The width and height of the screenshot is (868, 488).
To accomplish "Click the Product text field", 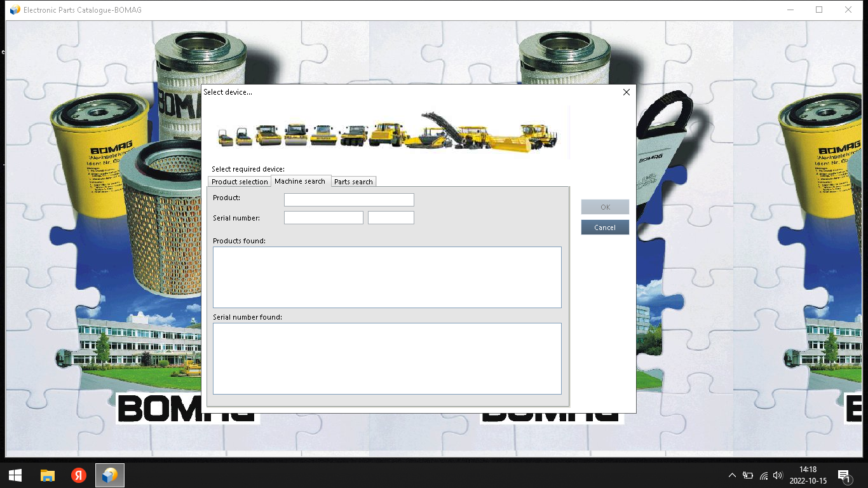I will tap(349, 200).
